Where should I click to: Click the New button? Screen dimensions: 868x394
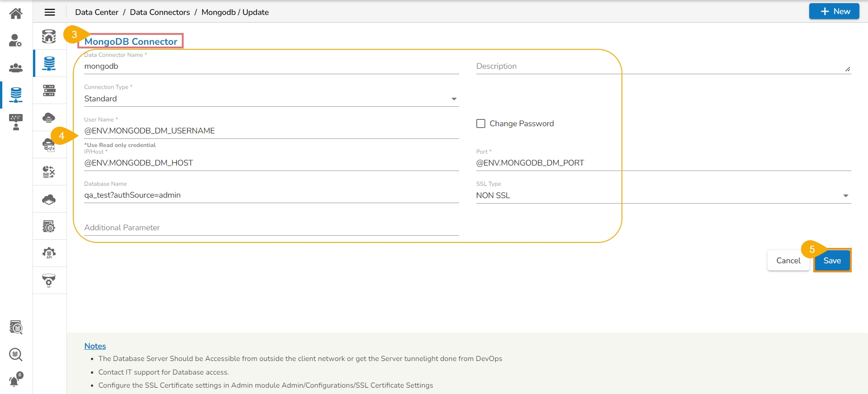pyautogui.click(x=834, y=11)
